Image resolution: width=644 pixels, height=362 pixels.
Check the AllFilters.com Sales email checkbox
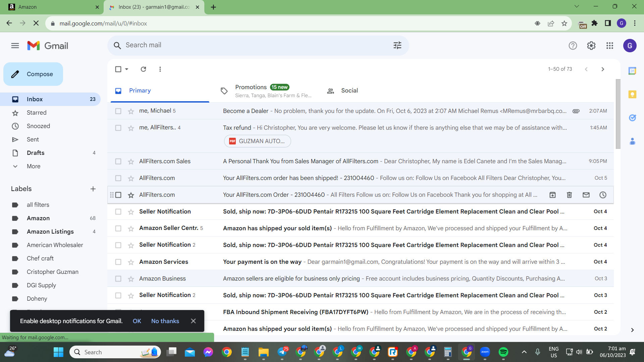118,161
